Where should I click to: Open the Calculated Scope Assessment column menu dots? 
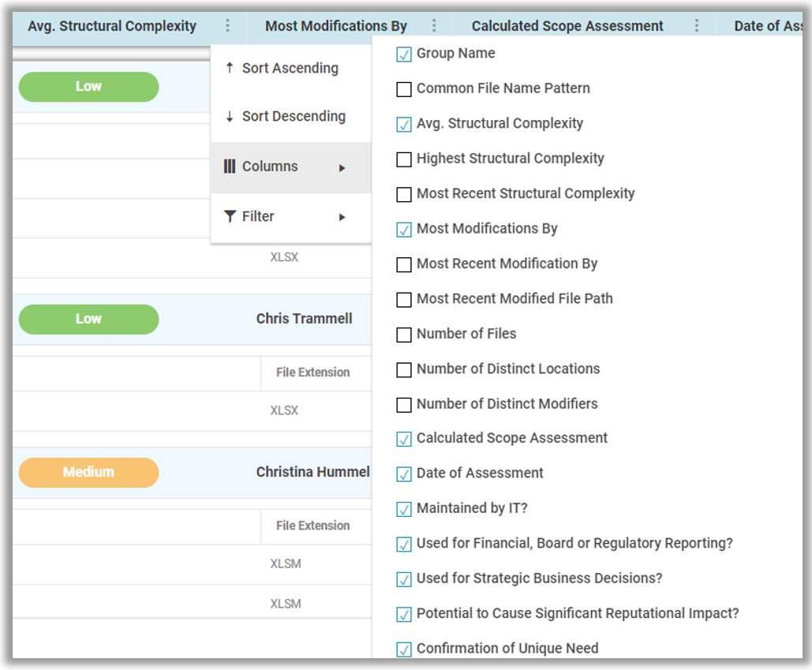695,25
